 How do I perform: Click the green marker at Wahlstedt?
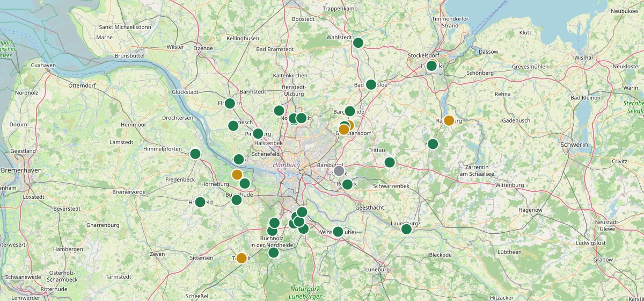click(358, 42)
